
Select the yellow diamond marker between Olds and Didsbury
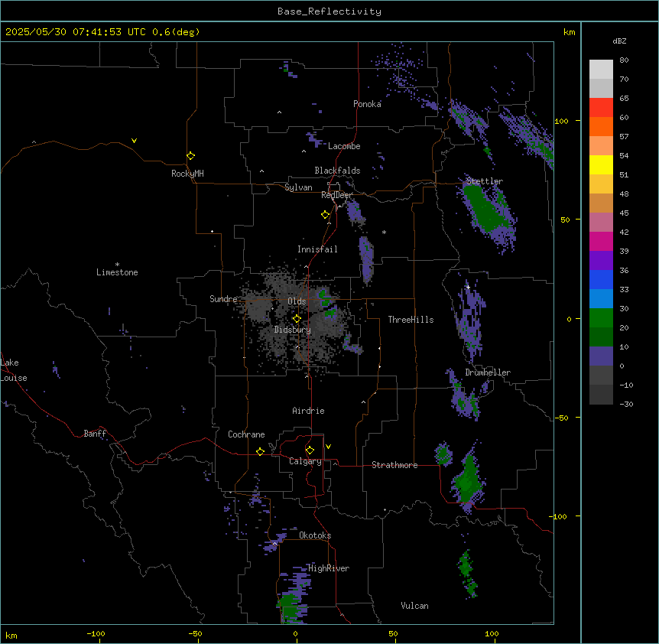coord(297,319)
